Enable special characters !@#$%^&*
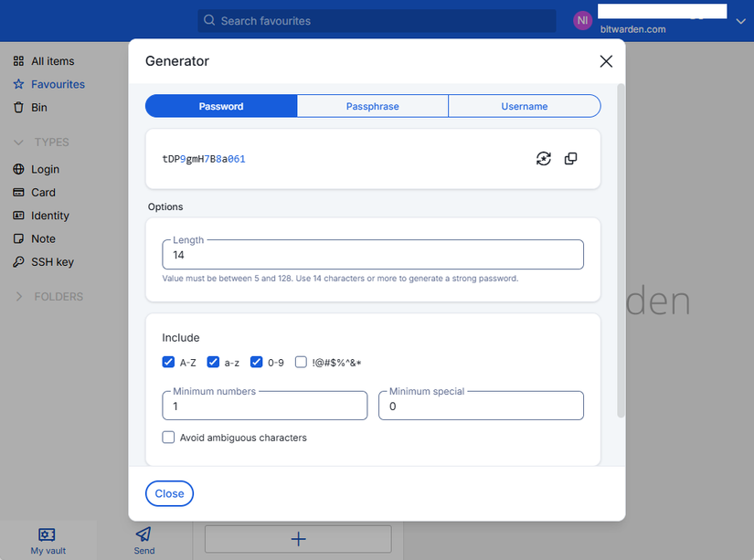The image size is (754, 560). 301,362
